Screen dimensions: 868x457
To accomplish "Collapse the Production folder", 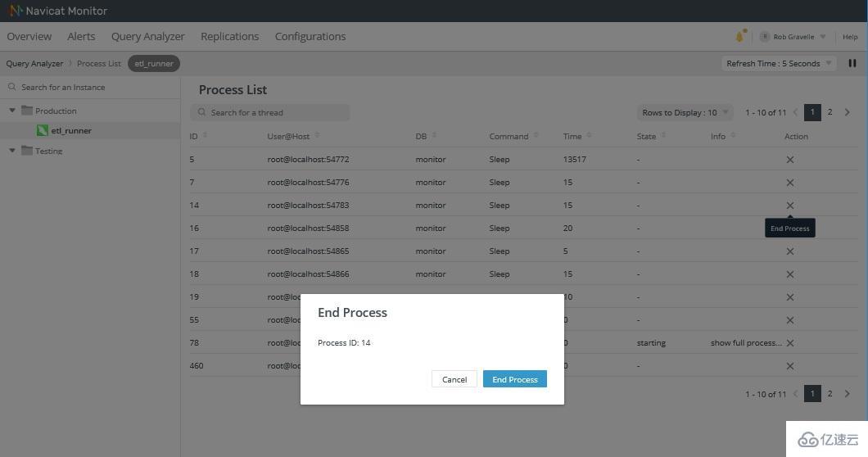I will point(12,111).
